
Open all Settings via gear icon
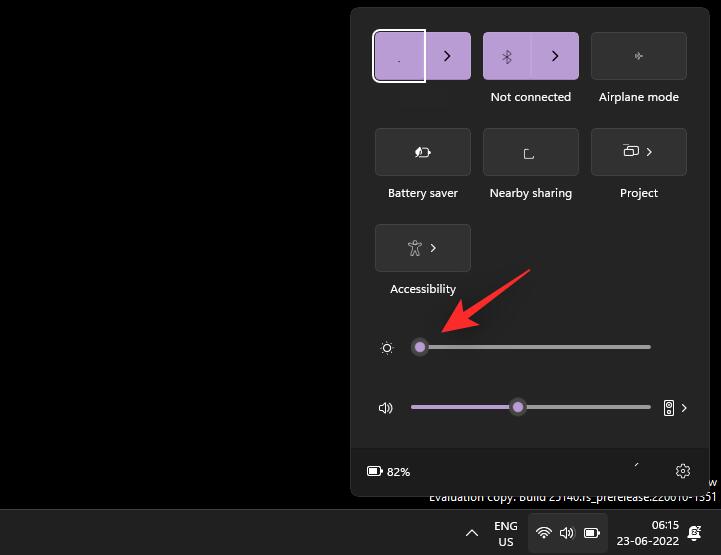pos(683,471)
